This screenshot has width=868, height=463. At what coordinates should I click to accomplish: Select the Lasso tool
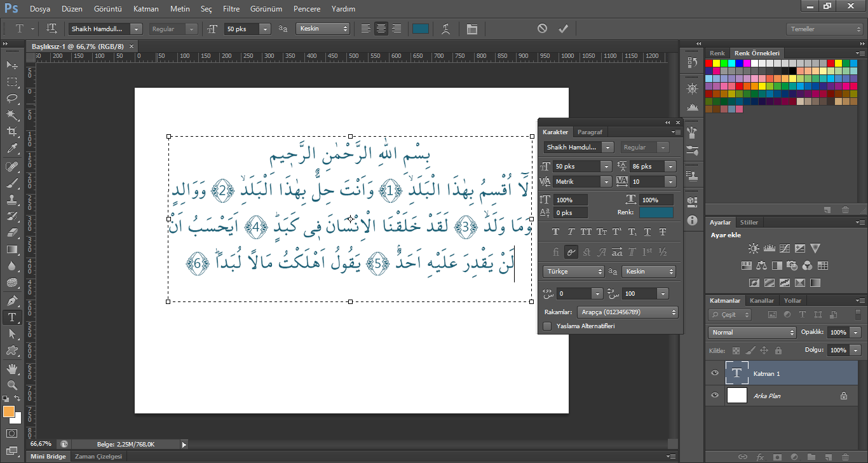click(x=12, y=99)
